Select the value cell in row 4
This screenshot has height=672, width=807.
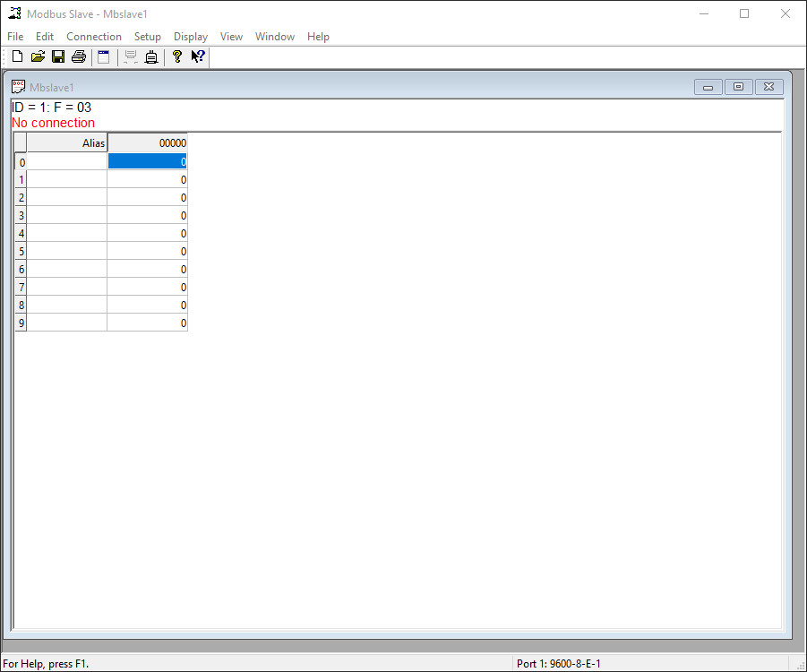point(147,233)
